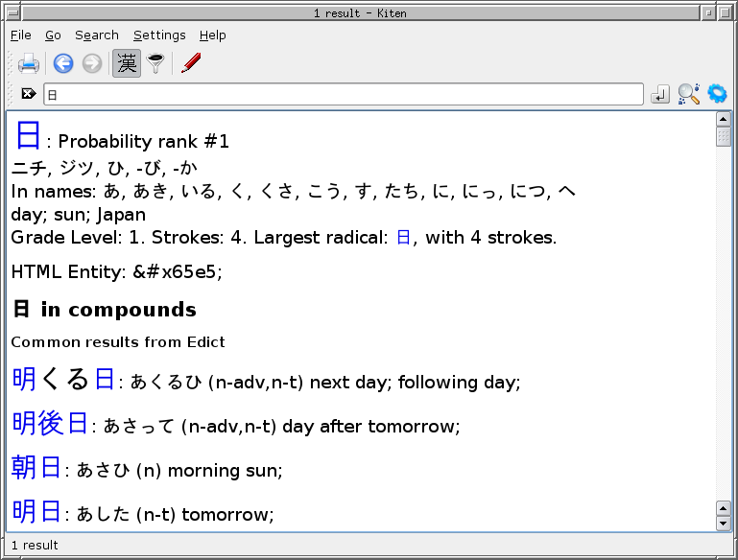Open the Go menu
This screenshot has width=738, height=560.
point(53,35)
